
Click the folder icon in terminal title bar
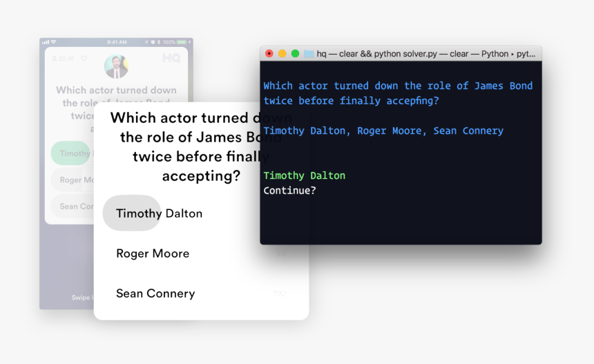click(x=309, y=54)
